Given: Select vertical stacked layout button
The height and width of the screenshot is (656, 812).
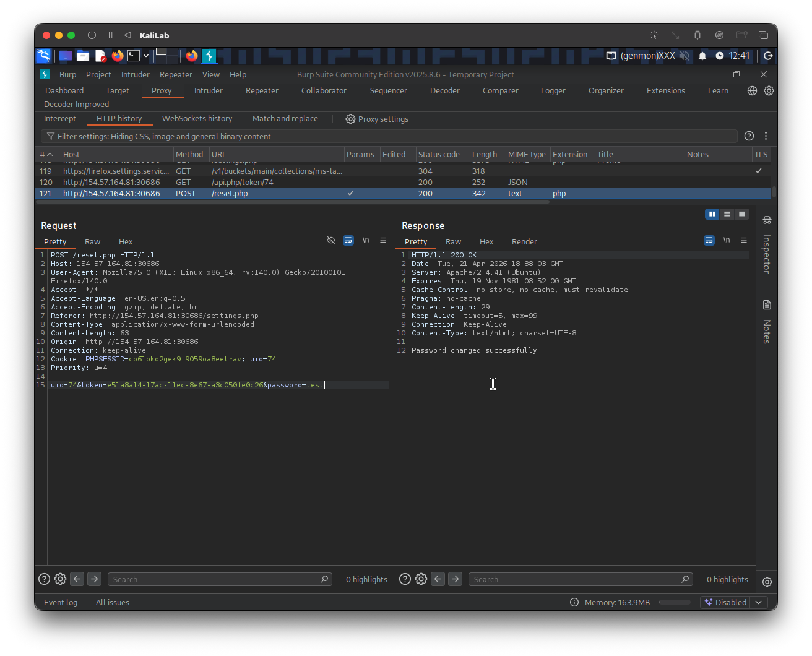Looking at the screenshot, I should [727, 214].
